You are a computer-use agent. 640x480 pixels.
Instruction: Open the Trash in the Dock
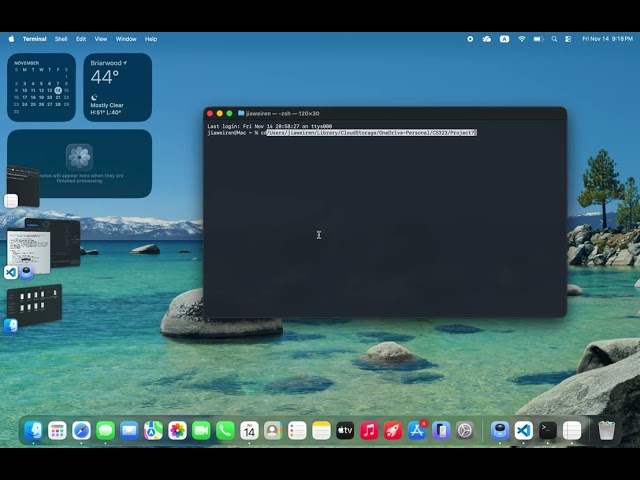[606, 430]
